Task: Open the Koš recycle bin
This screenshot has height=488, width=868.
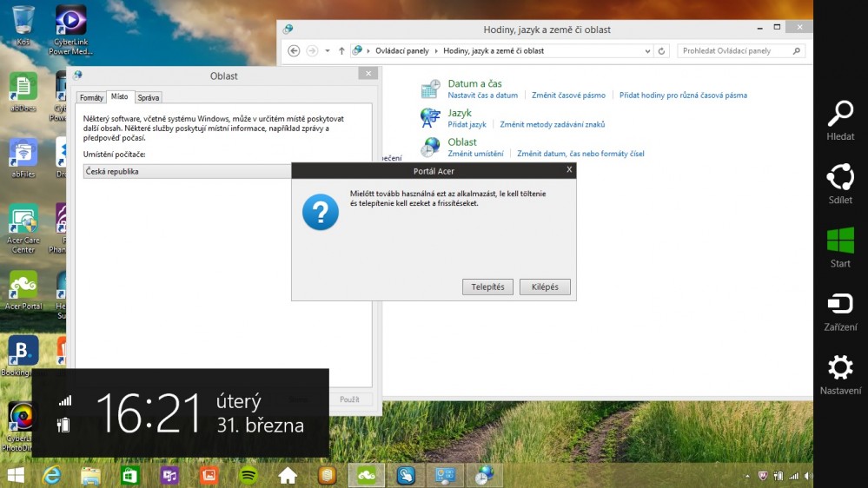Action: 23,23
